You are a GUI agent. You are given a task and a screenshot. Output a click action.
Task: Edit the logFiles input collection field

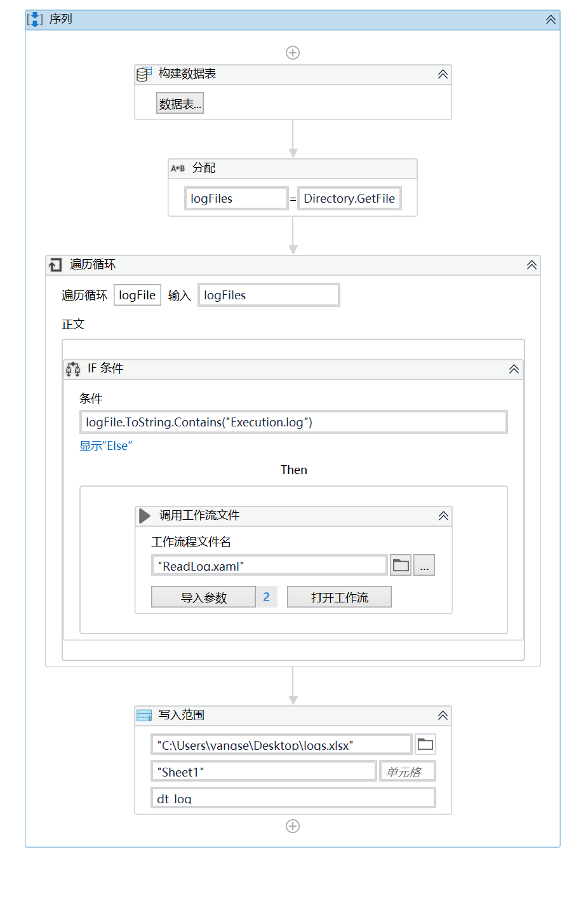(x=269, y=295)
